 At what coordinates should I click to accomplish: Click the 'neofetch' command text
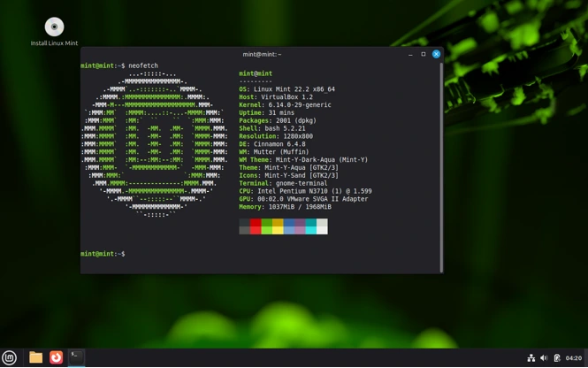pyautogui.click(x=143, y=66)
